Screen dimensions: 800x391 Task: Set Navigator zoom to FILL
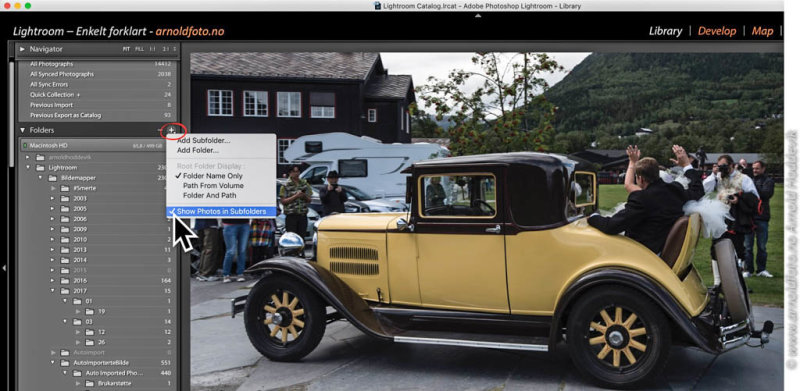pos(139,49)
